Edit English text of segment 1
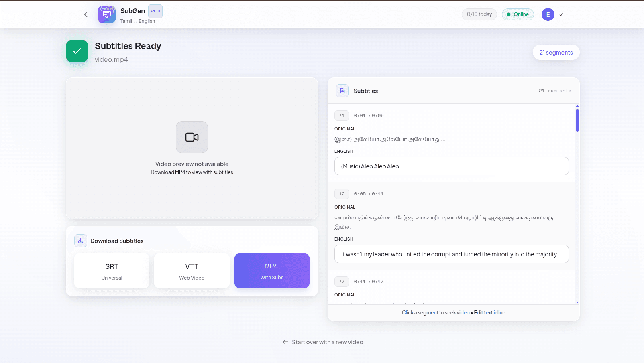The width and height of the screenshot is (644, 363). click(452, 166)
